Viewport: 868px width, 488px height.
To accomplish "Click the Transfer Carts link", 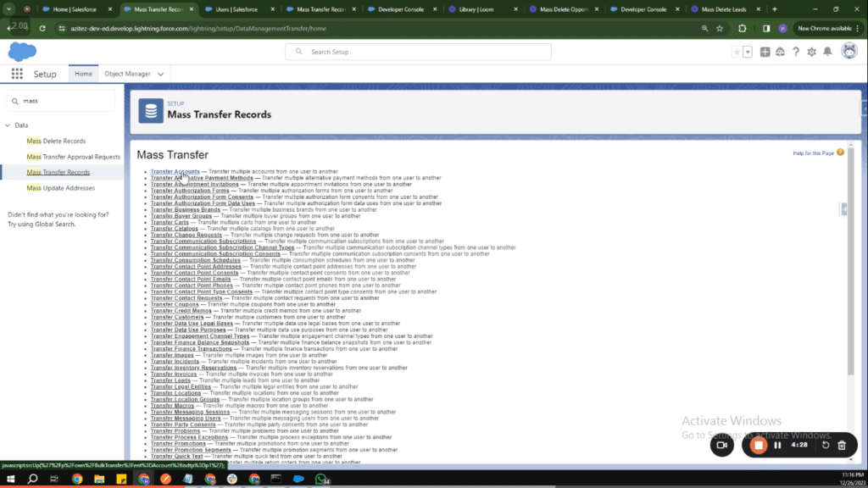I will click(x=170, y=223).
